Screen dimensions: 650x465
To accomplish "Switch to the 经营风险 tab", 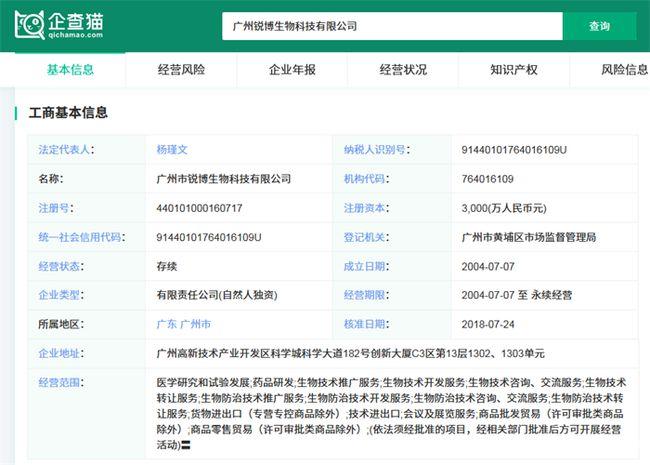I will point(181,70).
